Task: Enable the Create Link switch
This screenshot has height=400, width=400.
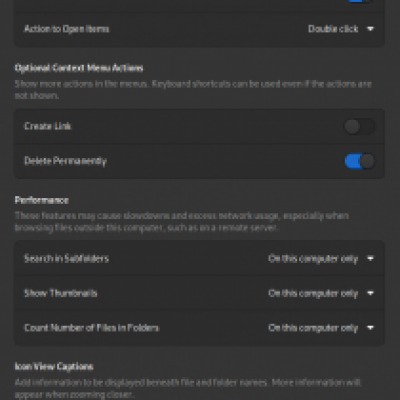Action: tap(360, 127)
